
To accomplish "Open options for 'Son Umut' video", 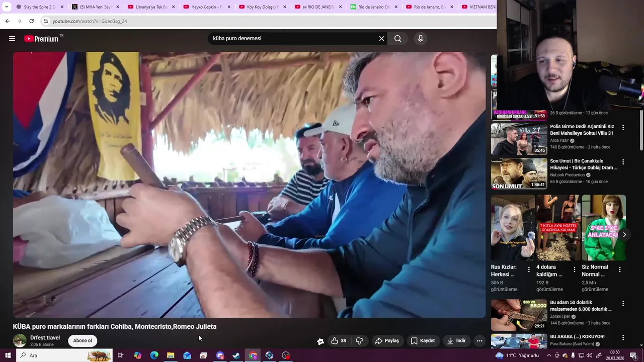I will tap(623, 162).
